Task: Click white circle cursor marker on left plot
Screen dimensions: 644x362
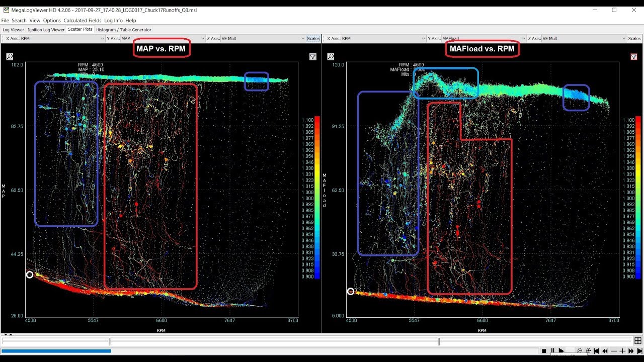Action: pyautogui.click(x=30, y=275)
